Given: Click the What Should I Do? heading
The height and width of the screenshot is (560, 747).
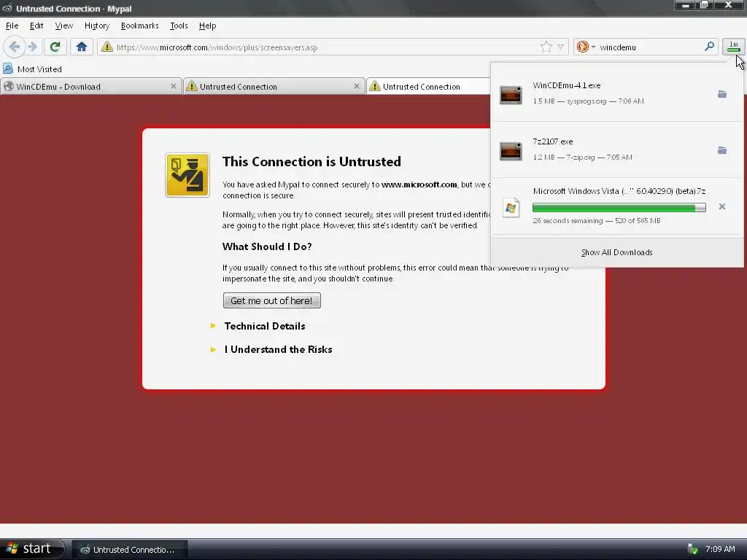Looking at the screenshot, I should click(x=267, y=246).
